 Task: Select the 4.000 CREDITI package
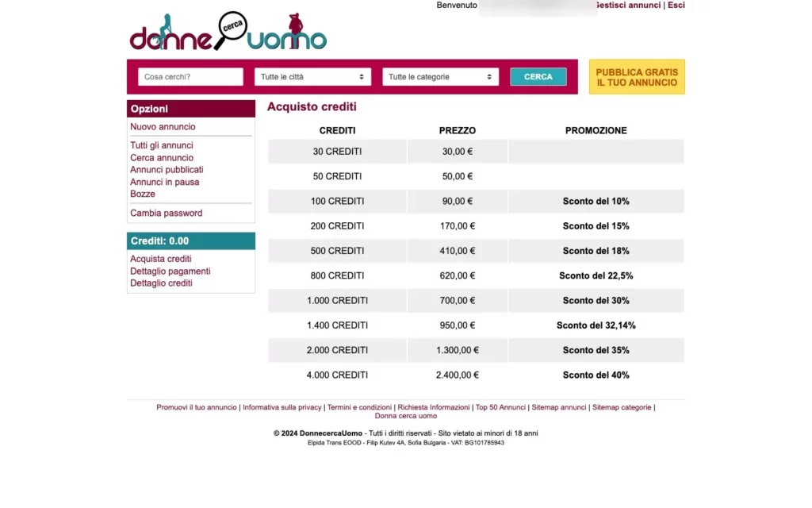(x=337, y=375)
